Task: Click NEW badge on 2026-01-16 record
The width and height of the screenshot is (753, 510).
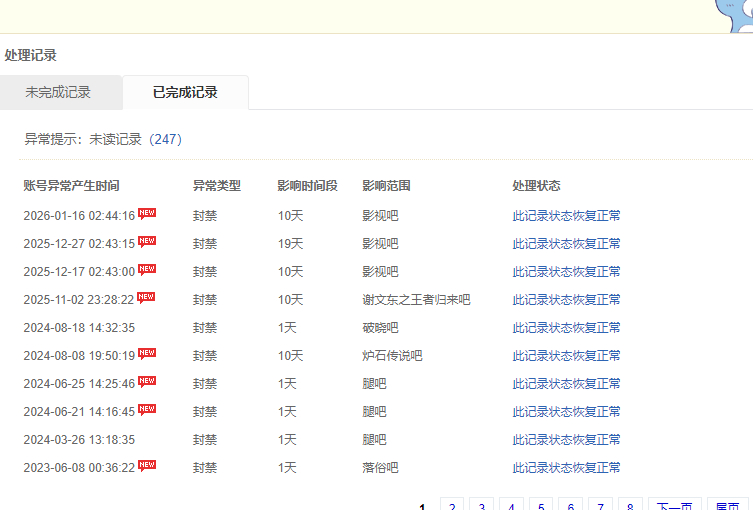Action: [x=147, y=213]
